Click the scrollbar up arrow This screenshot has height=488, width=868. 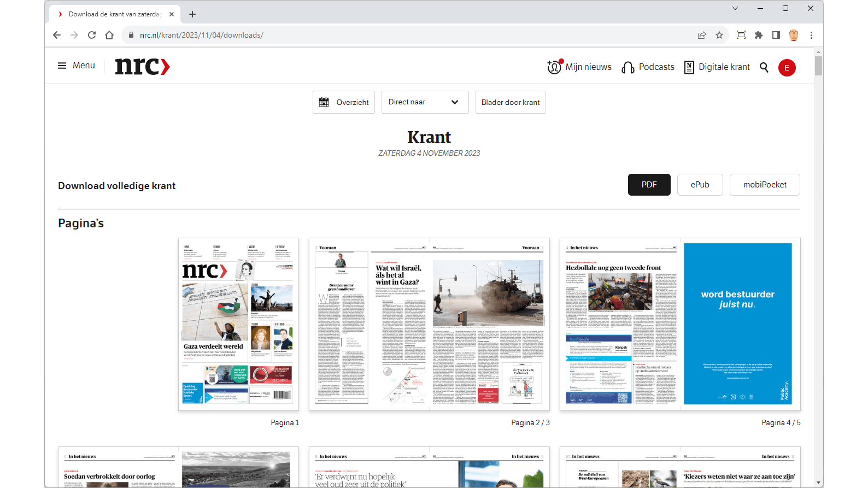click(x=818, y=52)
